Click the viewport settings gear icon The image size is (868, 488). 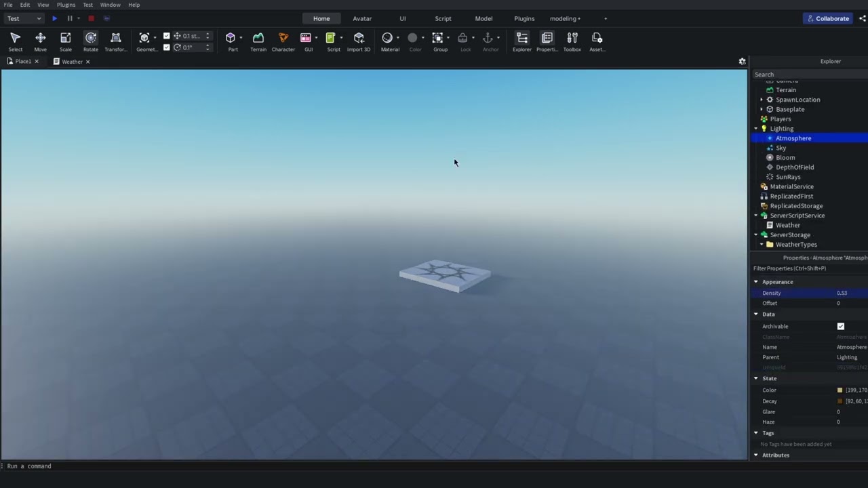742,61
